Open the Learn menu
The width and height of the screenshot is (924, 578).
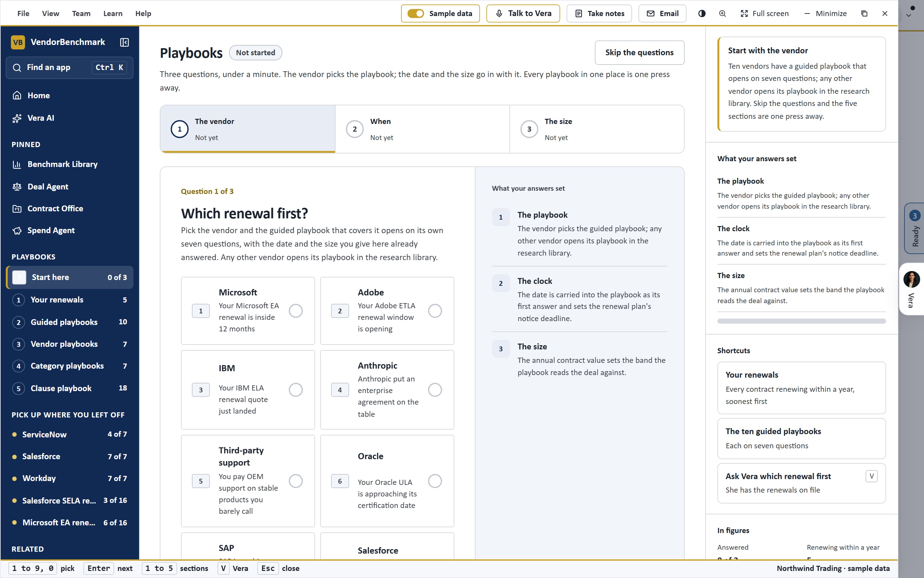coord(113,13)
